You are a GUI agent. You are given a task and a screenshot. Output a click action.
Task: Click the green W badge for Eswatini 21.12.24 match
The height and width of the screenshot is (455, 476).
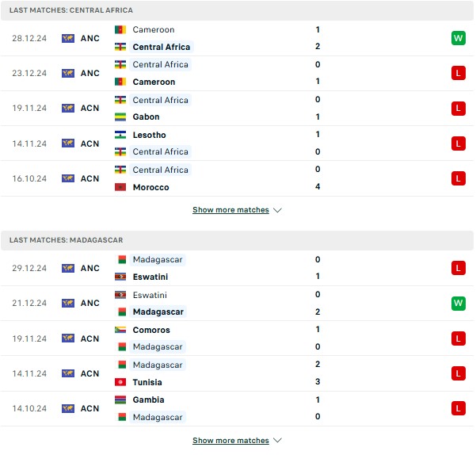[458, 303]
